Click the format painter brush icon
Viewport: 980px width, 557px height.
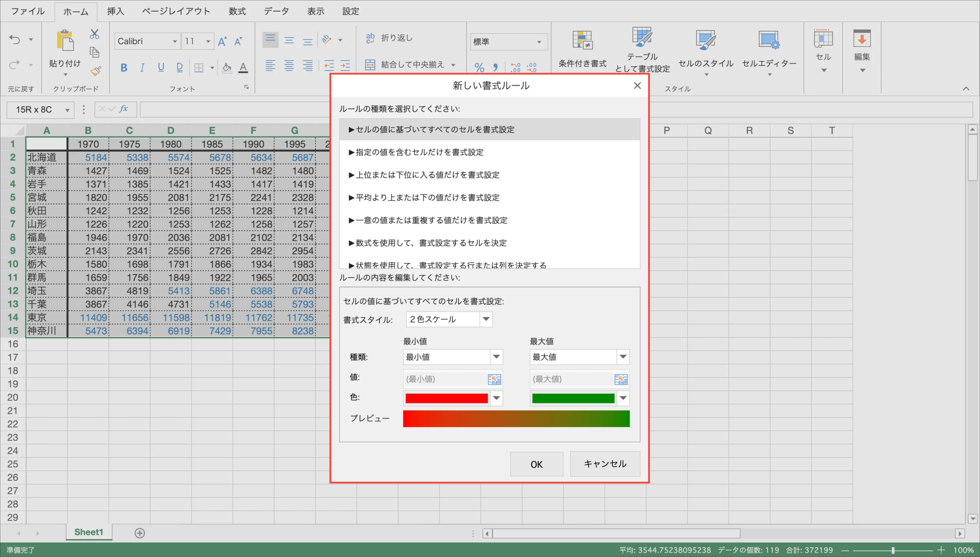[x=96, y=71]
